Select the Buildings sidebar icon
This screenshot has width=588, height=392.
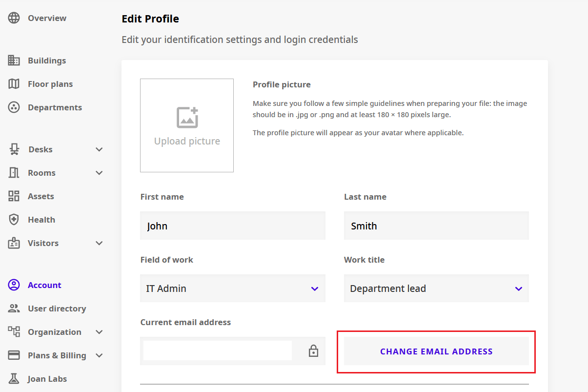tap(14, 60)
